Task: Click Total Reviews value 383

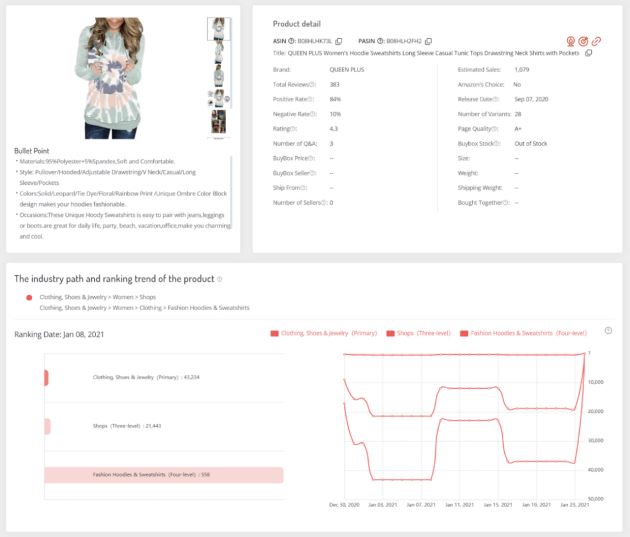Action: (x=334, y=85)
